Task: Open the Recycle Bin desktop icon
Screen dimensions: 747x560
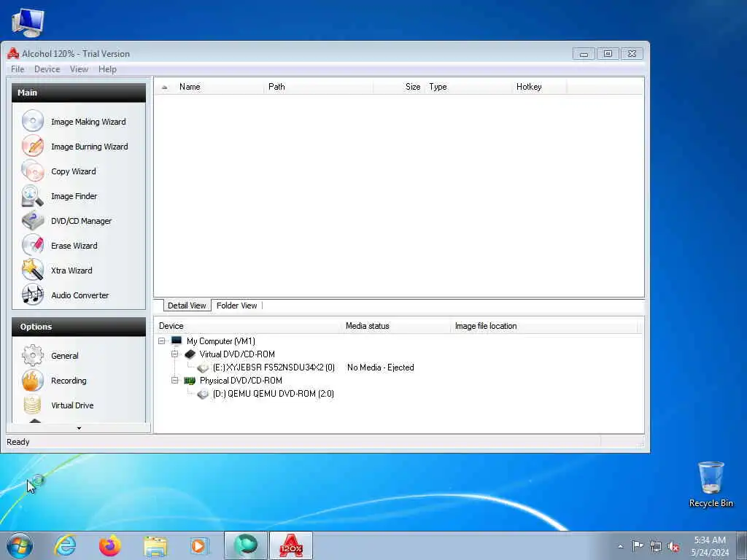Action: pyautogui.click(x=711, y=484)
